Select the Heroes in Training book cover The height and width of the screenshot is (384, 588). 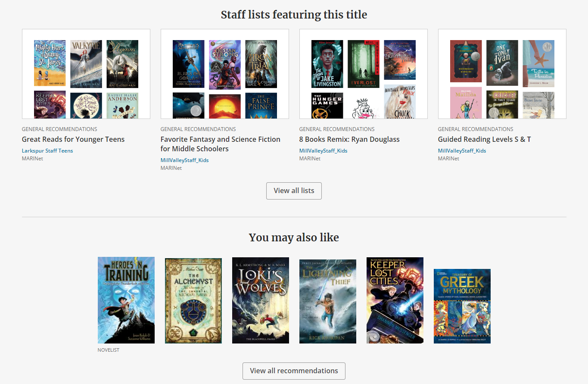tap(126, 300)
